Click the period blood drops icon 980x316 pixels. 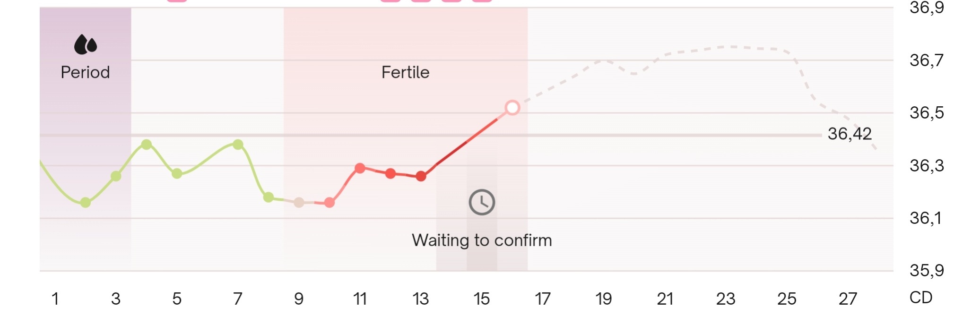tap(86, 44)
